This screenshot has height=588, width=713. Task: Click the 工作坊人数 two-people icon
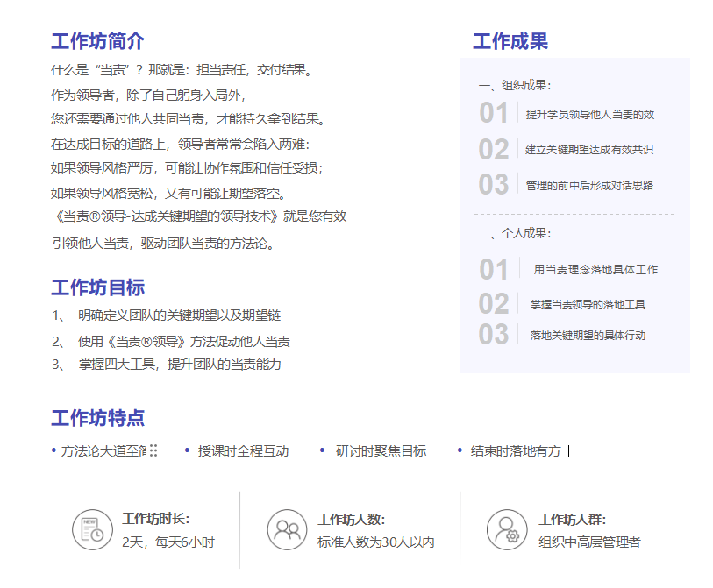287,529
